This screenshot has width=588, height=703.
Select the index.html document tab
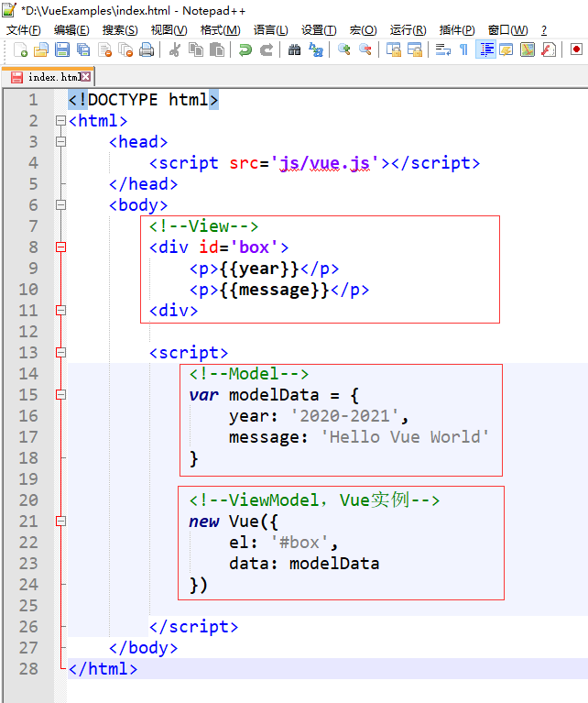48,77
